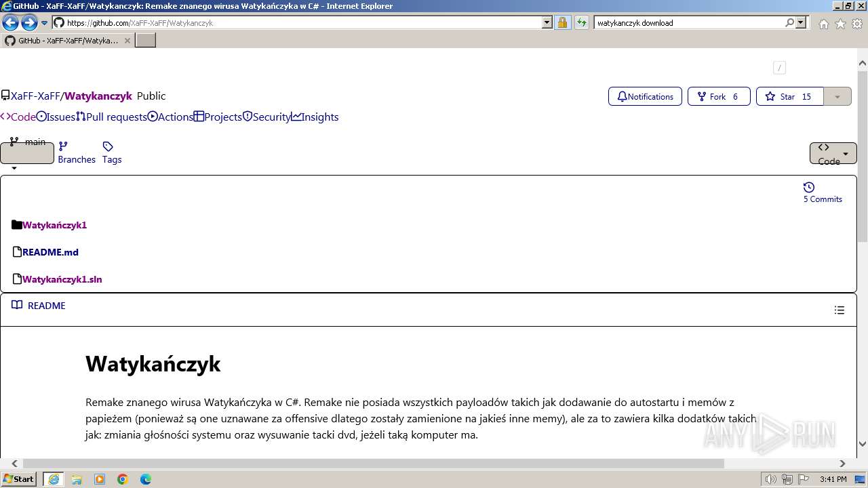Open the Windows Start menu
Image resolution: width=868 pixels, height=488 pixels.
click(19, 479)
